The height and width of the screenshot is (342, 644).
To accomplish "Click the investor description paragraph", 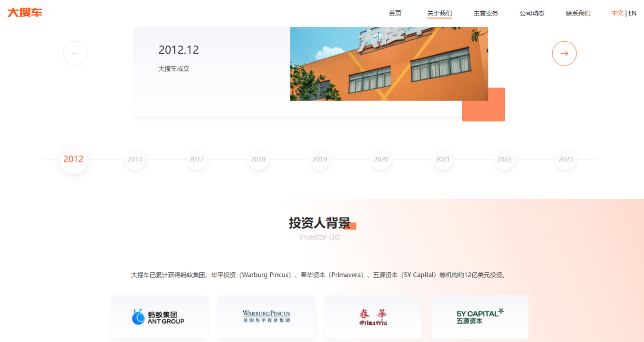I will tap(320, 275).
